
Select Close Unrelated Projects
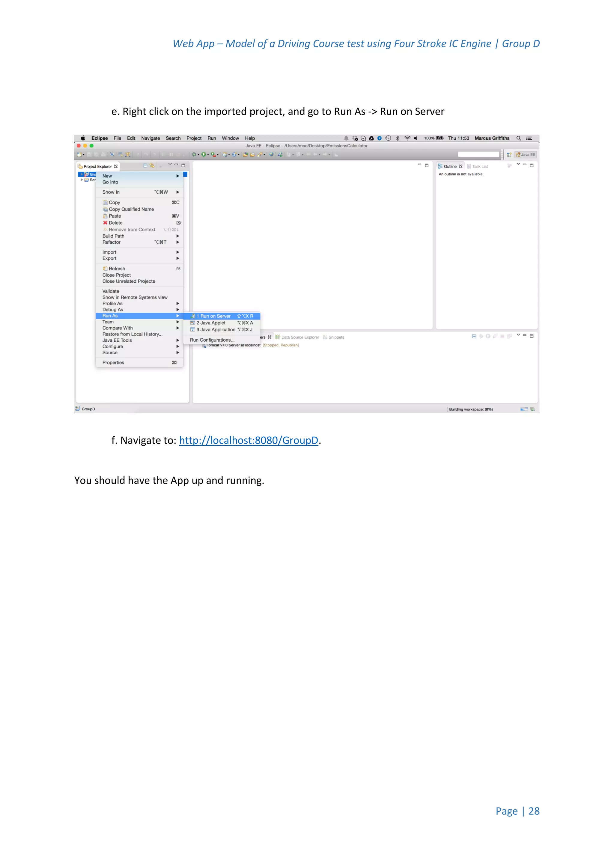(x=139, y=281)
